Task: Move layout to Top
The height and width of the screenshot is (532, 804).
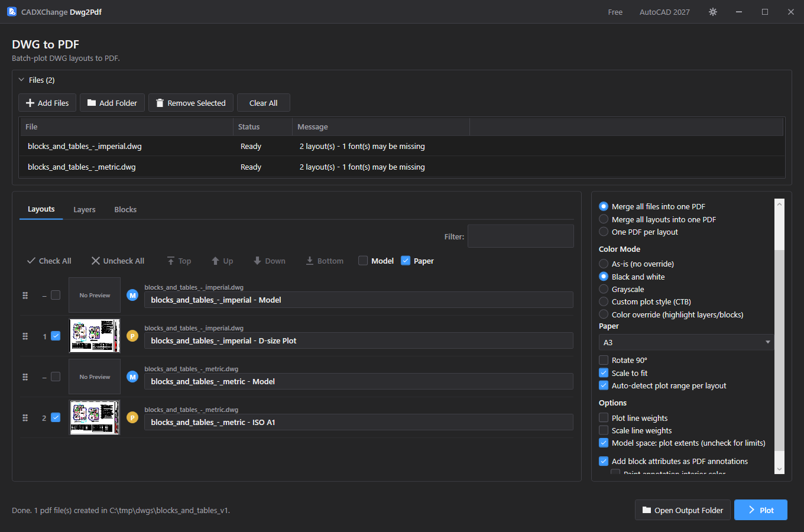Action: tap(179, 261)
